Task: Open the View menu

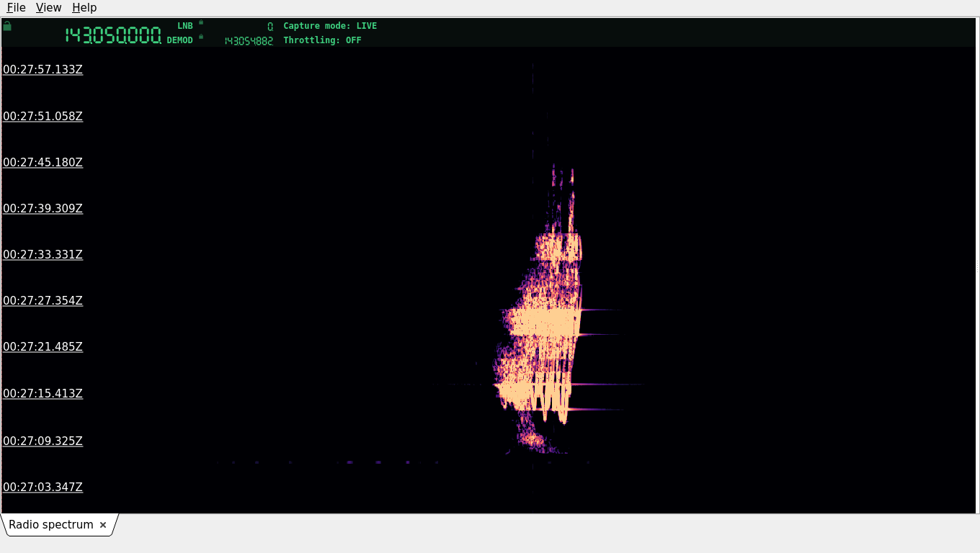Action: (x=48, y=7)
